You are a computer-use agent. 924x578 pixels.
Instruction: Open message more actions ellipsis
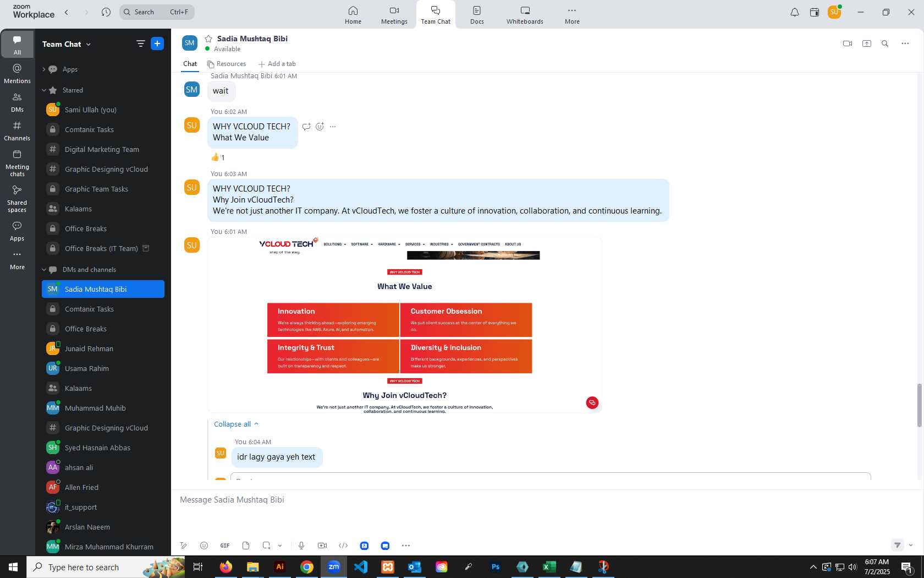(333, 127)
